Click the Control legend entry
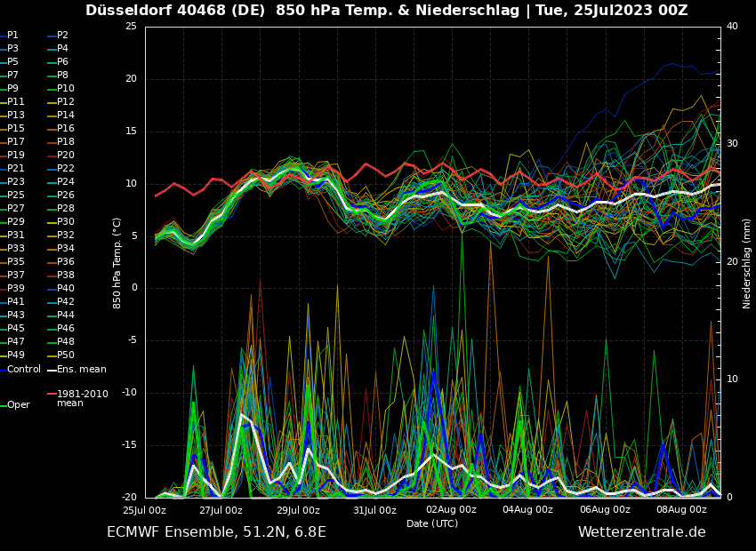Image resolution: width=756 pixels, height=551 pixels. coord(24,369)
